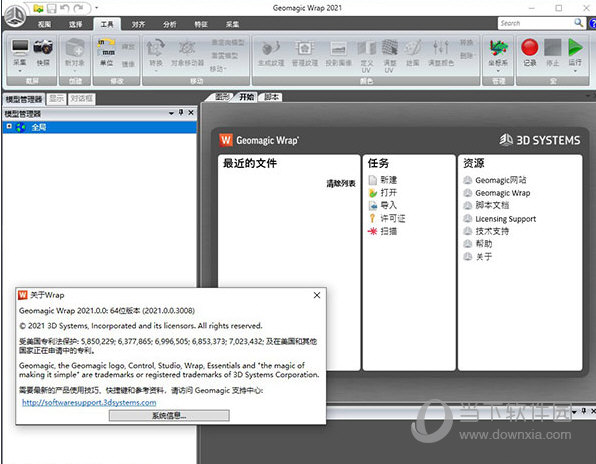This screenshot has width=596, height=464.
Task: Open the dropdown arrow under 运行
Action: [575, 71]
